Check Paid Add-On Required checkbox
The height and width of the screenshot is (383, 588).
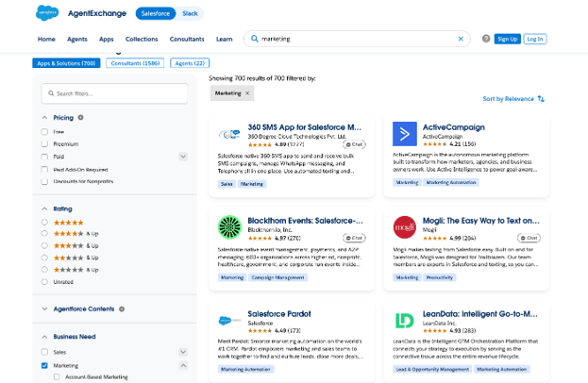pos(44,170)
